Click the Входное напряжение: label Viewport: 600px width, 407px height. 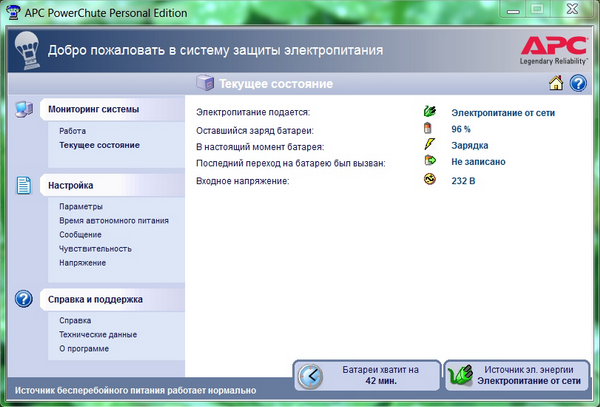point(243,181)
